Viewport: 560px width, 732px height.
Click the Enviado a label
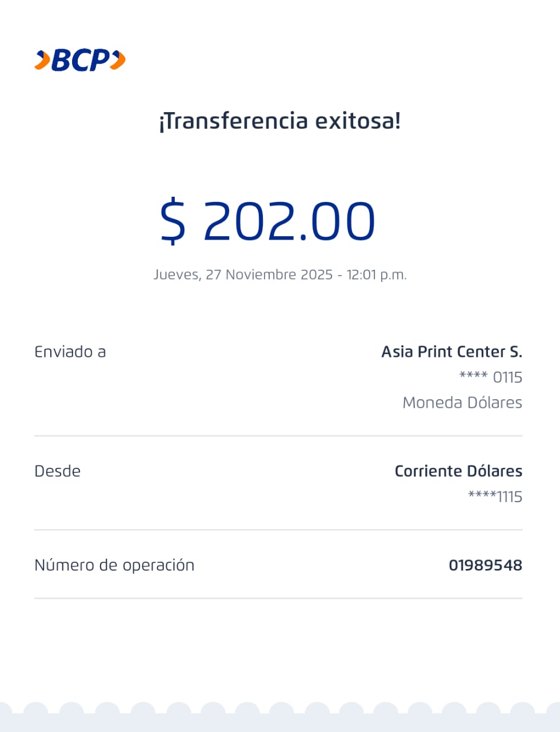(x=70, y=352)
